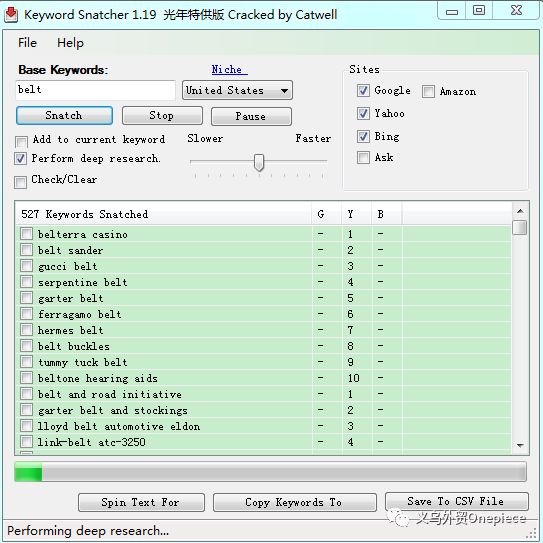Select the beltone hearing aids text
This screenshot has height=543, width=543.
[x=98, y=378]
